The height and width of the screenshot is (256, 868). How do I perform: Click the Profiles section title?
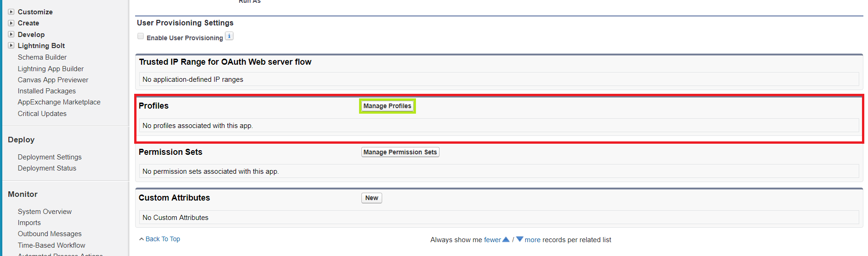click(x=154, y=106)
